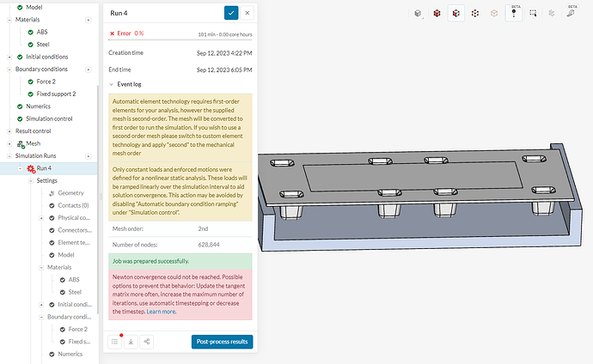
Task: Open the Learn more link
Action: (161, 312)
